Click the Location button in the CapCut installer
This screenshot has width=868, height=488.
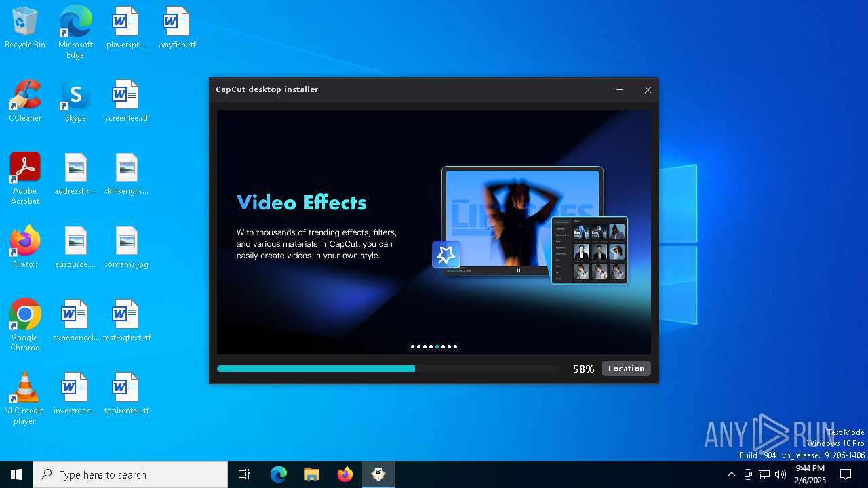point(626,369)
